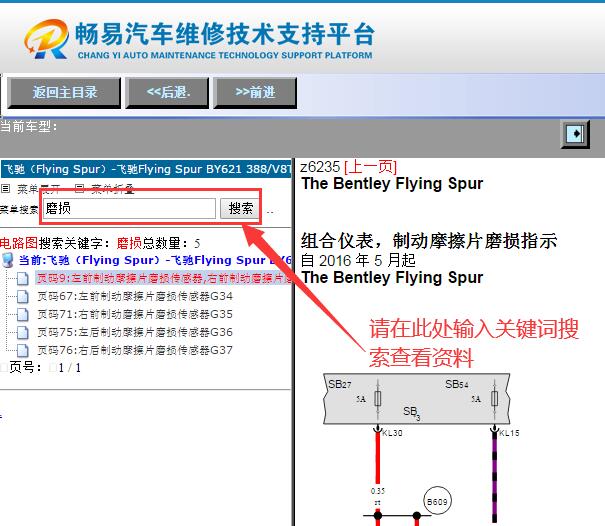The height and width of the screenshot is (526, 605).
Task: Click the document icon beside 页码67
Action: 23,296
